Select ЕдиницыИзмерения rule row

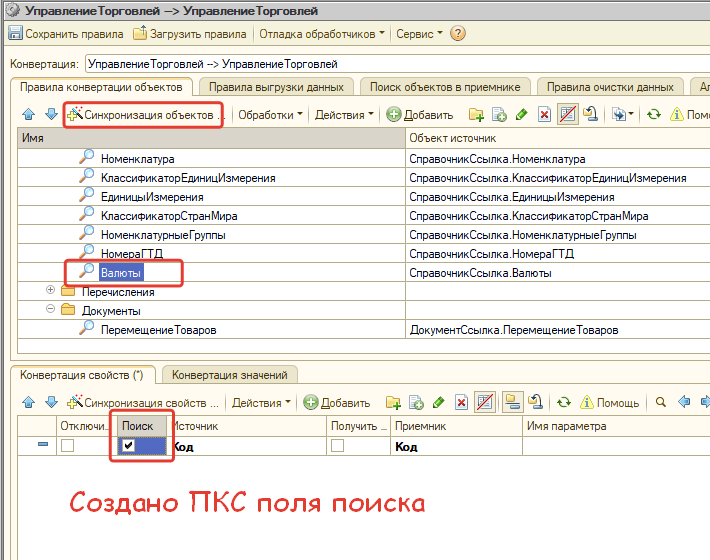[152, 197]
